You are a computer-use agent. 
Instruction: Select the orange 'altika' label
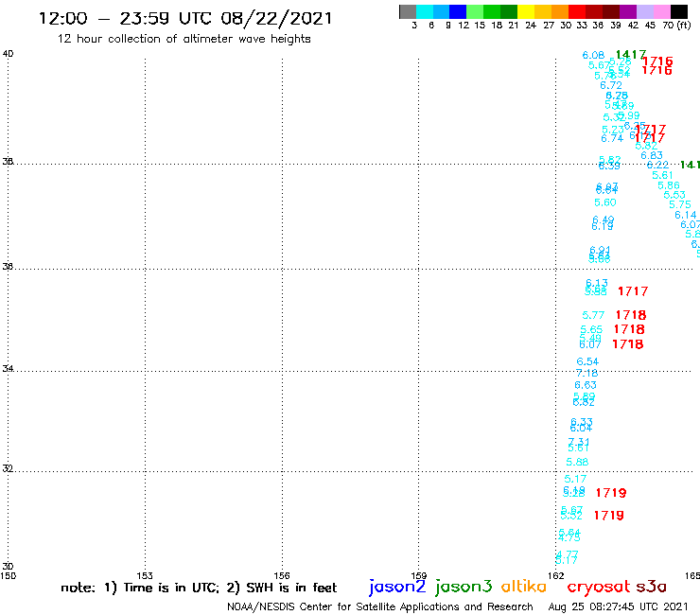pyautogui.click(x=524, y=587)
